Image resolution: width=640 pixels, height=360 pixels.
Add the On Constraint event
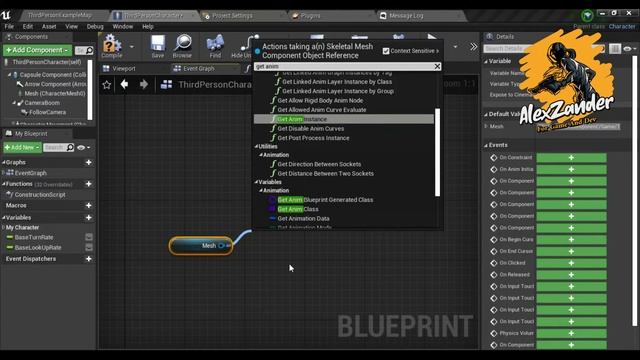click(571, 158)
